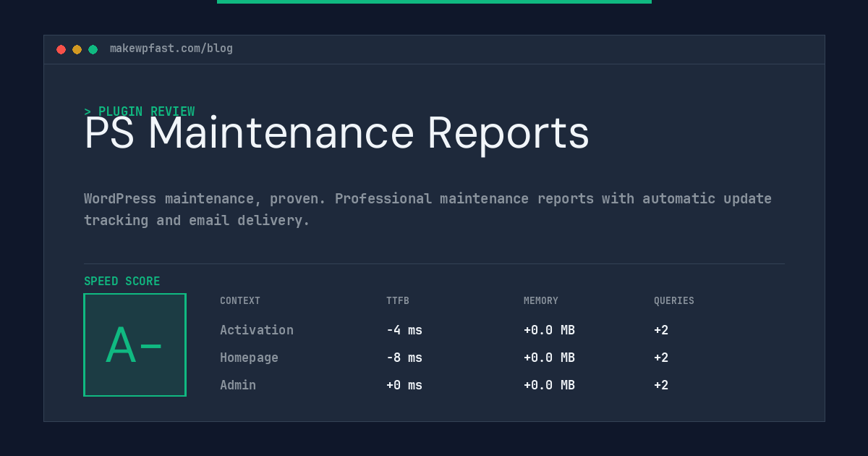The image size is (868, 456).
Task: Click the green window dot
Action: click(x=93, y=49)
